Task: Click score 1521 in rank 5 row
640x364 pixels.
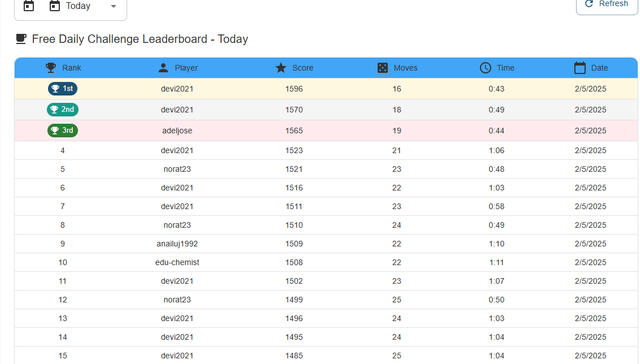Action: tap(294, 169)
